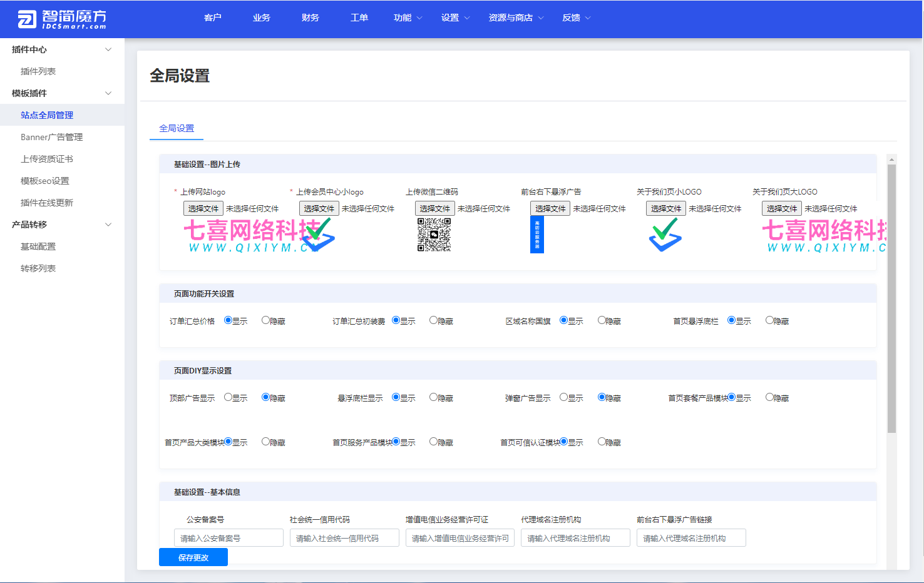Select Banner广告管理 in the sidebar
This screenshot has width=924, height=583.
pos(52,136)
